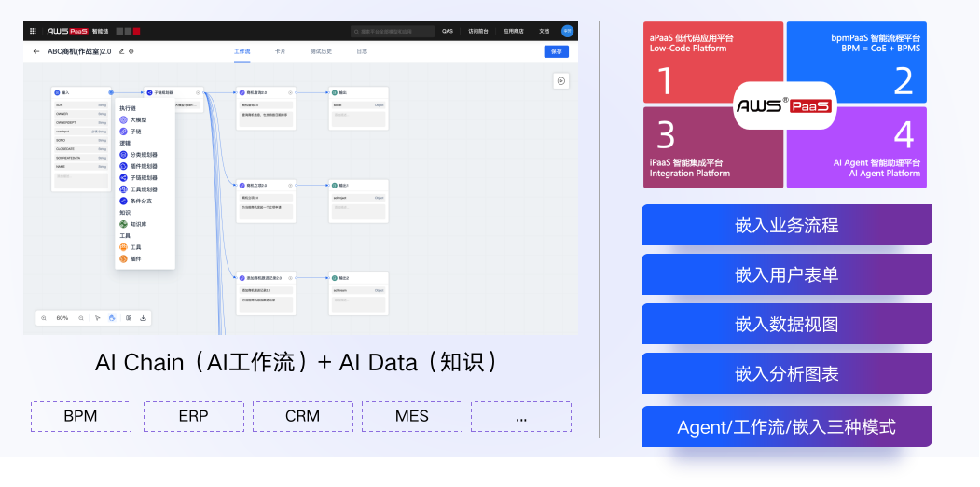
Task: Click the red color square in header
Action: pyautogui.click(x=136, y=31)
